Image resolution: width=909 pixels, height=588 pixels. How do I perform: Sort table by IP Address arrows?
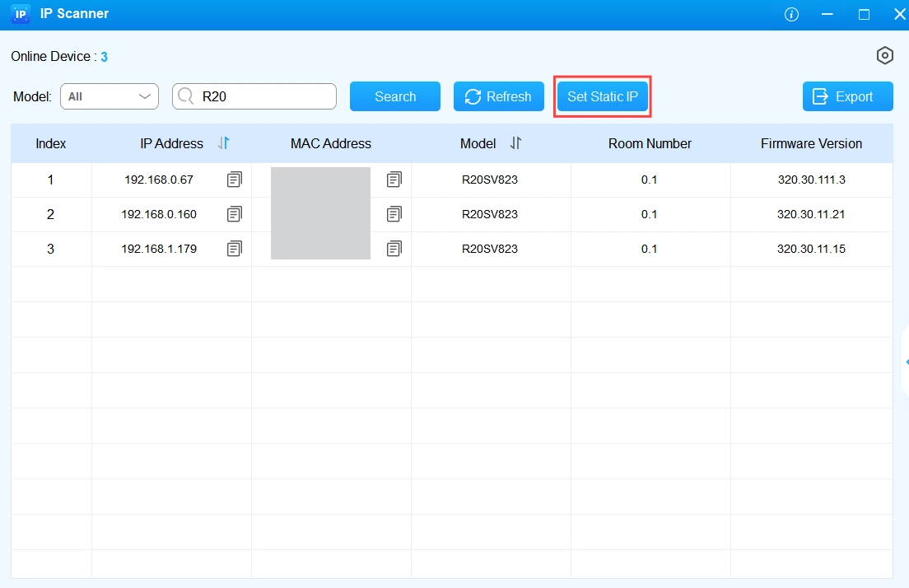coord(224,143)
